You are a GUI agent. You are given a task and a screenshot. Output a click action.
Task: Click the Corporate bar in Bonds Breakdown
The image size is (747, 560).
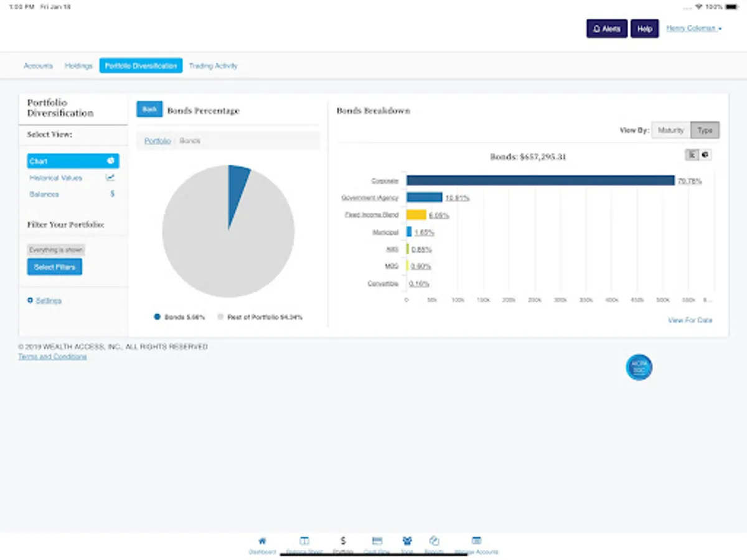[x=542, y=180]
